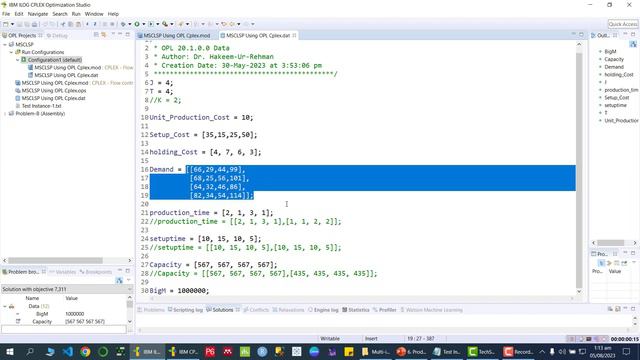Select Capacity in the Outline panel

pyautogui.click(x=614, y=60)
